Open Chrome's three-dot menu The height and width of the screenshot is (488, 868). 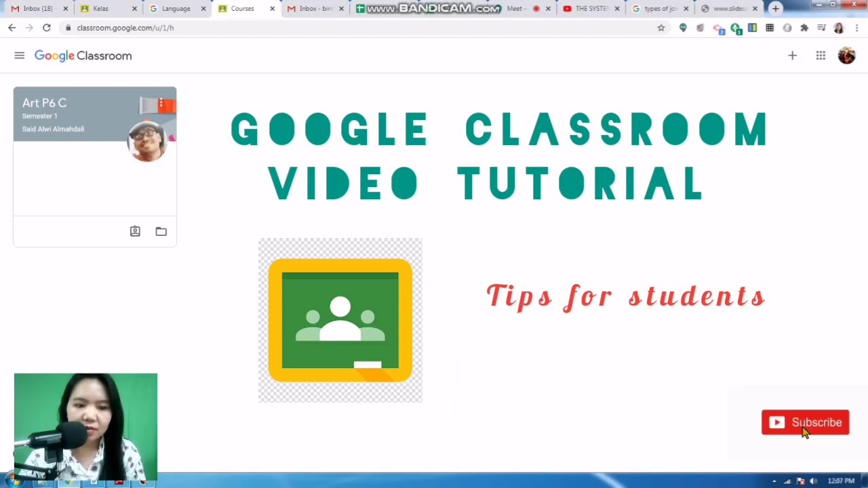[857, 28]
